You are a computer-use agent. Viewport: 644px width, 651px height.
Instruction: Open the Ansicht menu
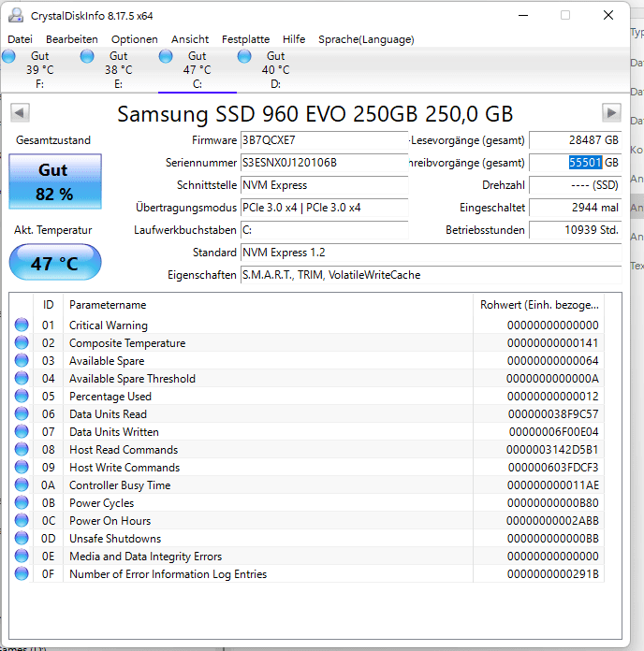[x=190, y=39]
